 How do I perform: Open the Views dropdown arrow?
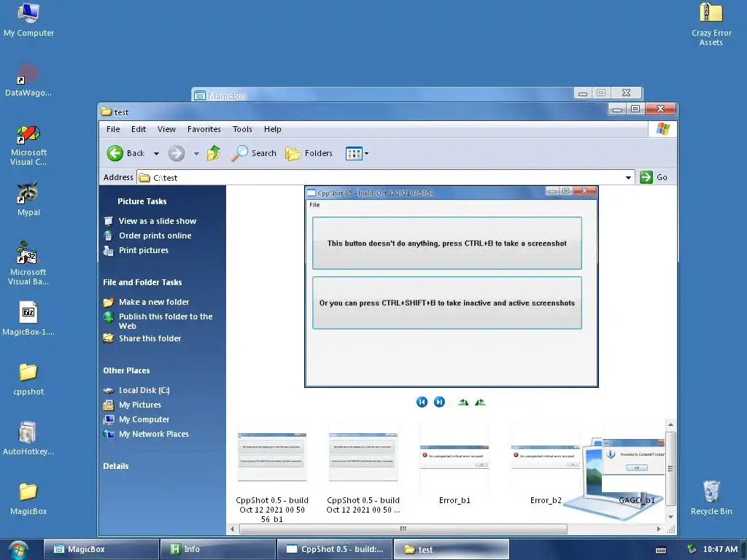tap(366, 154)
